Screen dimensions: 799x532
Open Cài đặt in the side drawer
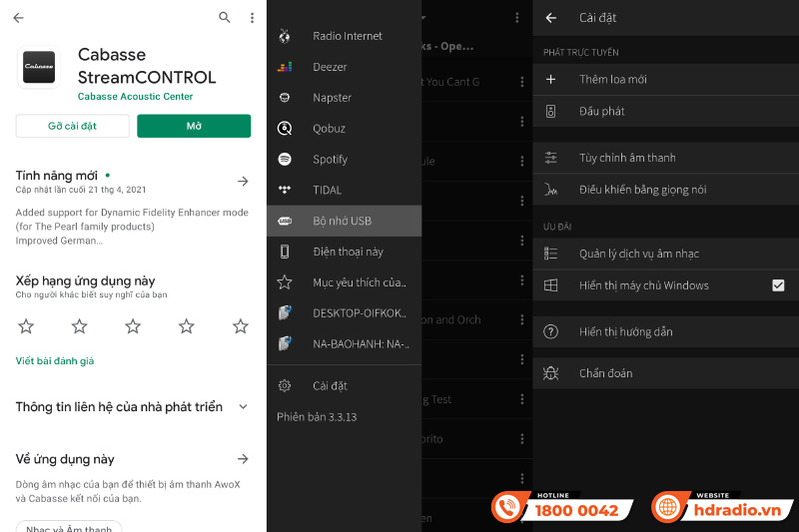(x=330, y=385)
